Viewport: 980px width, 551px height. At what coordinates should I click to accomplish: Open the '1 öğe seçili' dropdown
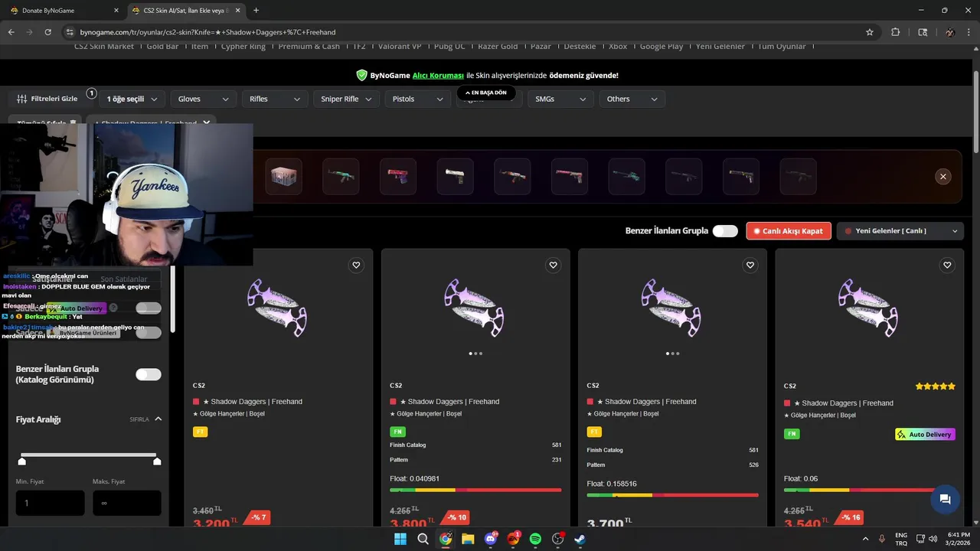coord(132,99)
